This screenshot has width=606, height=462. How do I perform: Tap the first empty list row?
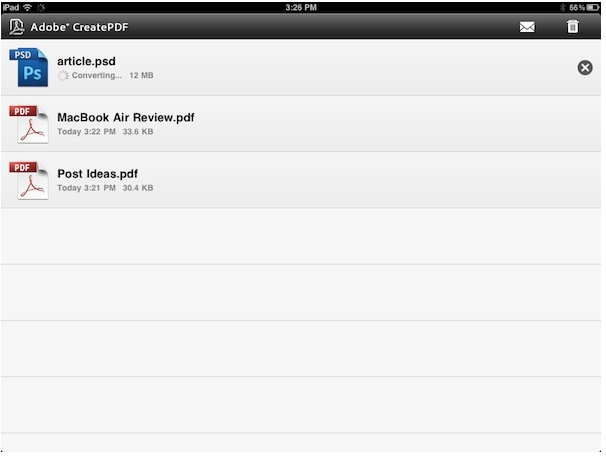[x=301, y=237]
